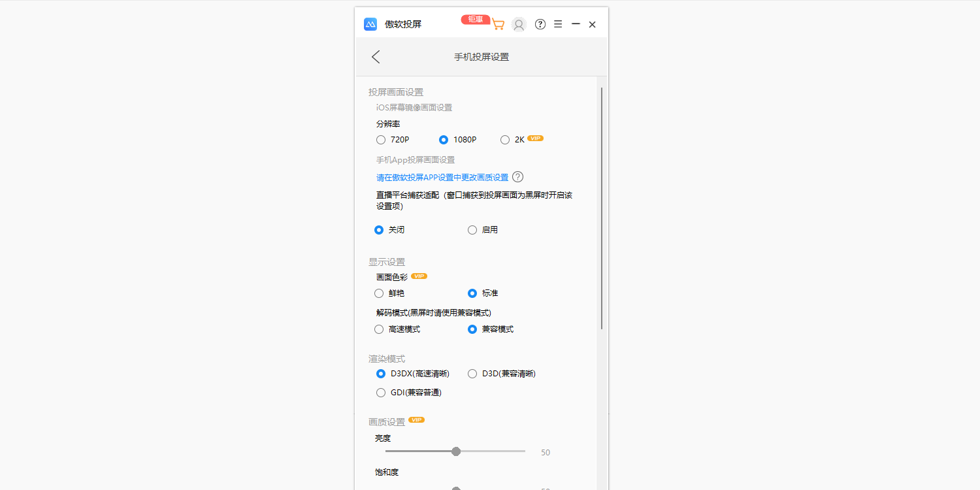Click the help icon beside APP画质设置 link
The height and width of the screenshot is (490, 980).
[518, 177]
